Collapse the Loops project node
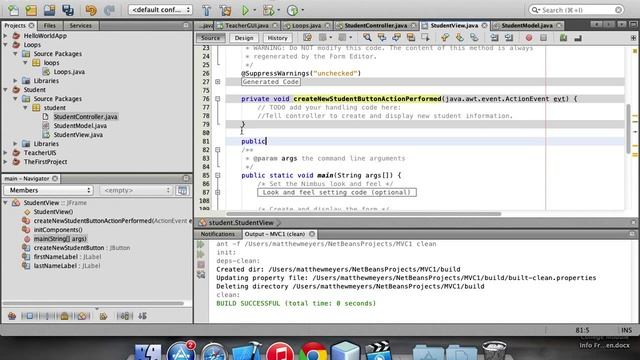 [5, 45]
